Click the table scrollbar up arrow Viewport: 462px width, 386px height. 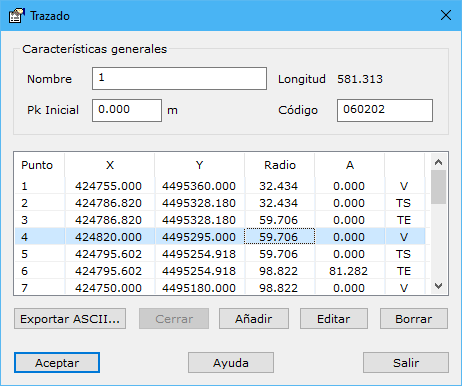(x=438, y=162)
